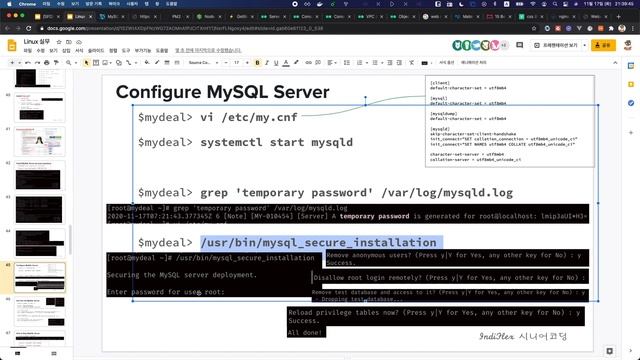Edit the font size field showing 17

click(x=236, y=63)
